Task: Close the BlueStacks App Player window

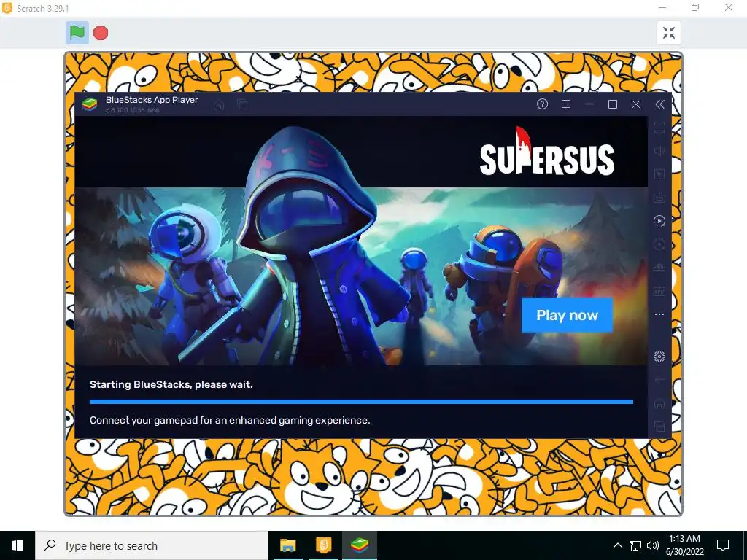Action: pyautogui.click(x=636, y=104)
